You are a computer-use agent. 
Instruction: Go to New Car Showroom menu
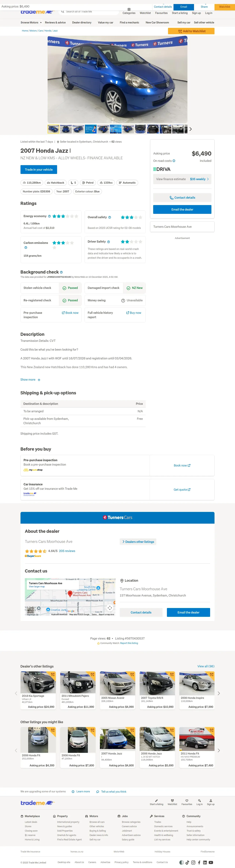[157, 23]
